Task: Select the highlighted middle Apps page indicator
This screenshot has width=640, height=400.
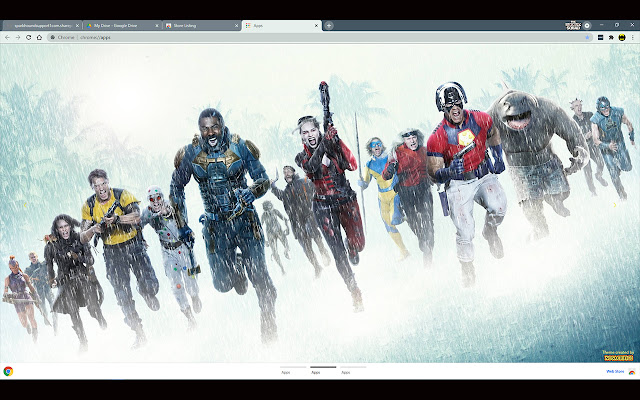Action: point(323,370)
